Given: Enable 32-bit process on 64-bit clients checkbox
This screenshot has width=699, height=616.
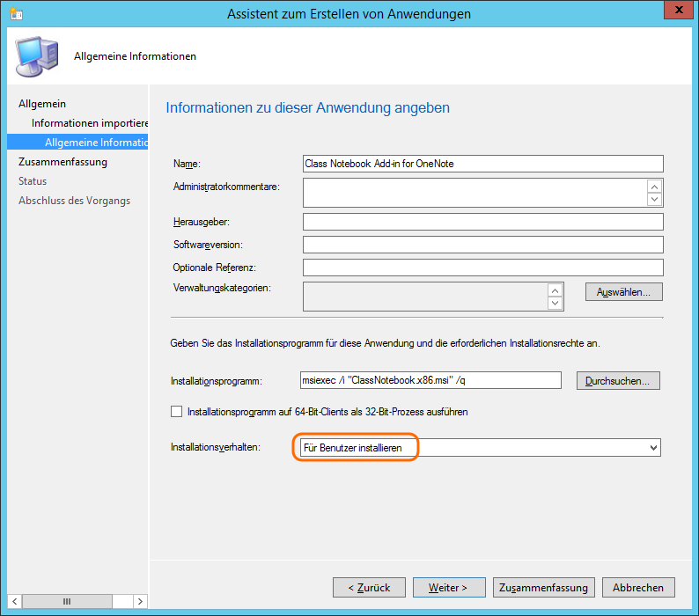Looking at the screenshot, I should pyautogui.click(x=177, y=411).
